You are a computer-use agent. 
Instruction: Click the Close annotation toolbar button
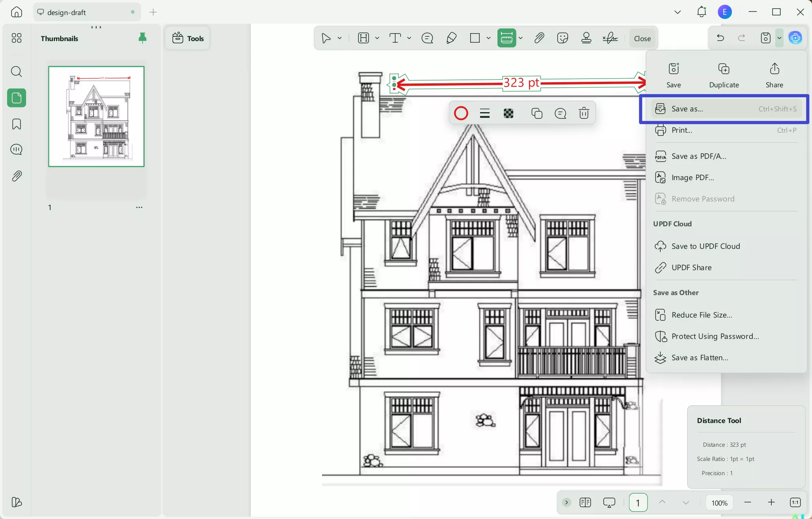pos(642,38)
